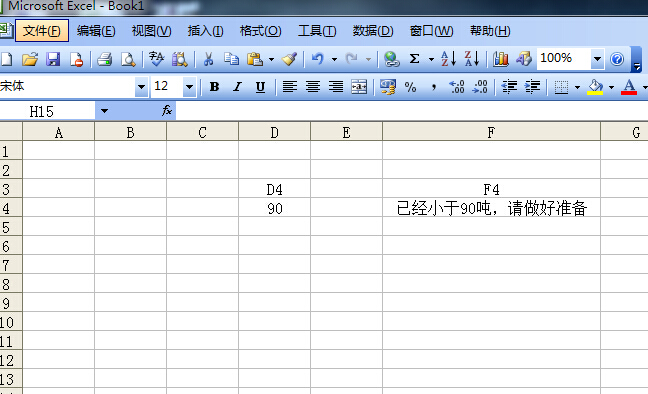Click the Save floppy disk icon
This screenshot has height=394, width=648.
[53, 59]
